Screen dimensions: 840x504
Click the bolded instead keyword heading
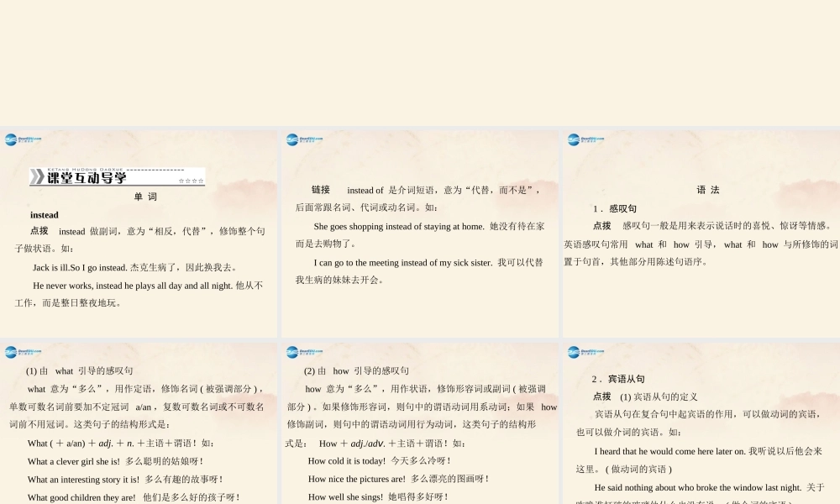[x=44, y=214]
